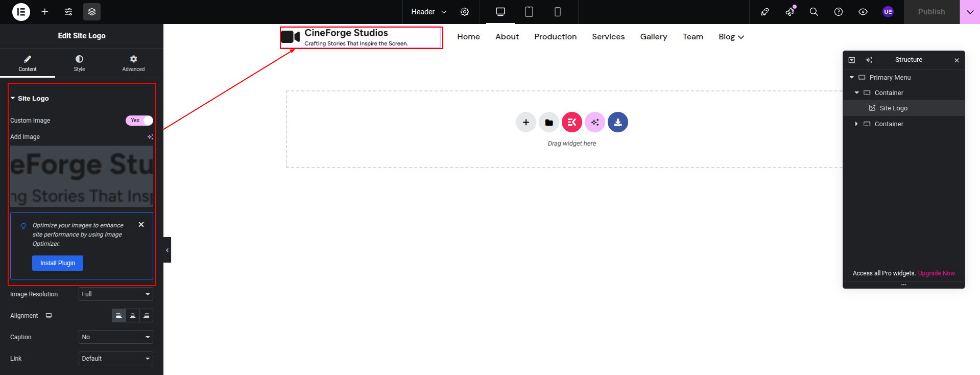Image resolution: width=980 pixels, height=375 pixels.
Task: Switch to mobile portrait view
Action: pyautogui.click(x=557, y=12)
